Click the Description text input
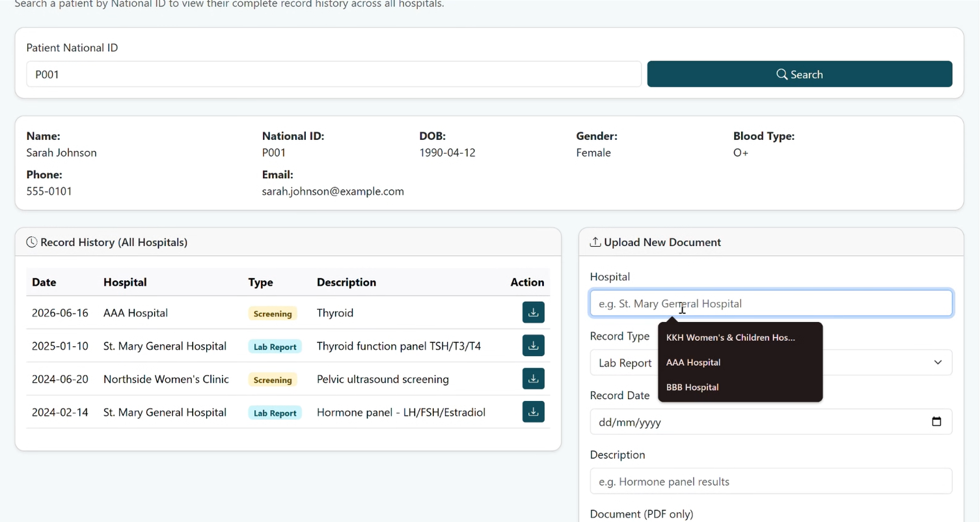Image resolution: width=980 pixels, height=522 pixels. pyautogui.click(x=771, y=482)
